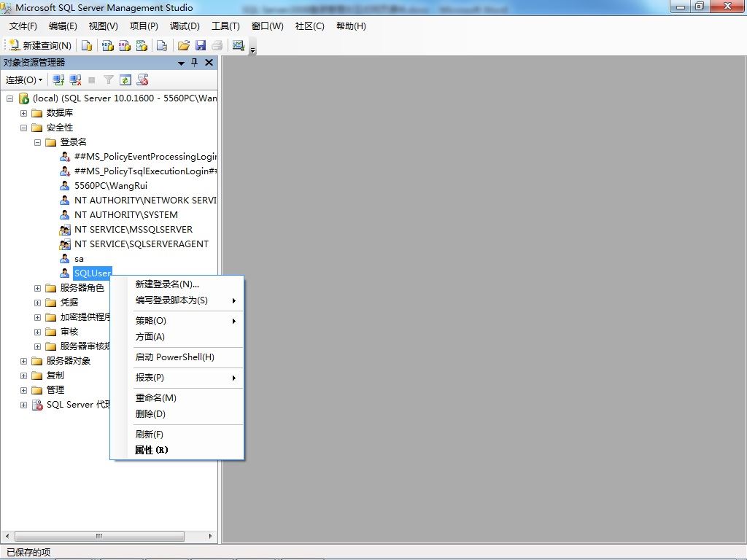Choose 方面(A) in the context menu
This screenshot has width=747, height=560.
tap(177, 337)
